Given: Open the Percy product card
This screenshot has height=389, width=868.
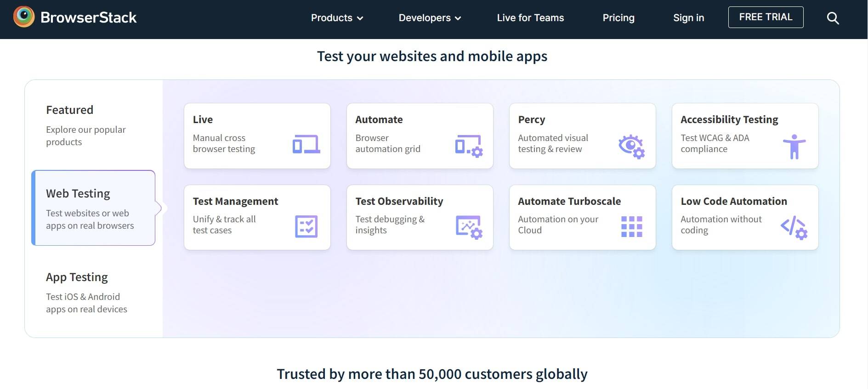Looking at the screenshot, I should (x=582, y=135).
